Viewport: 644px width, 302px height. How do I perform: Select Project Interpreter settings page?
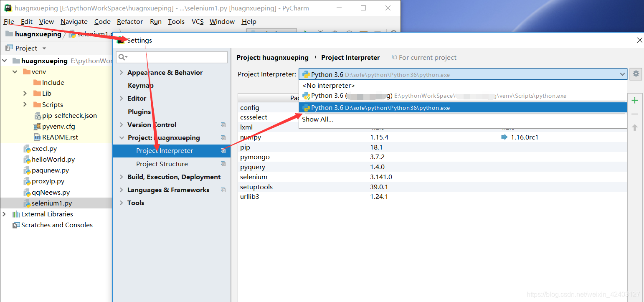[171, 151]
